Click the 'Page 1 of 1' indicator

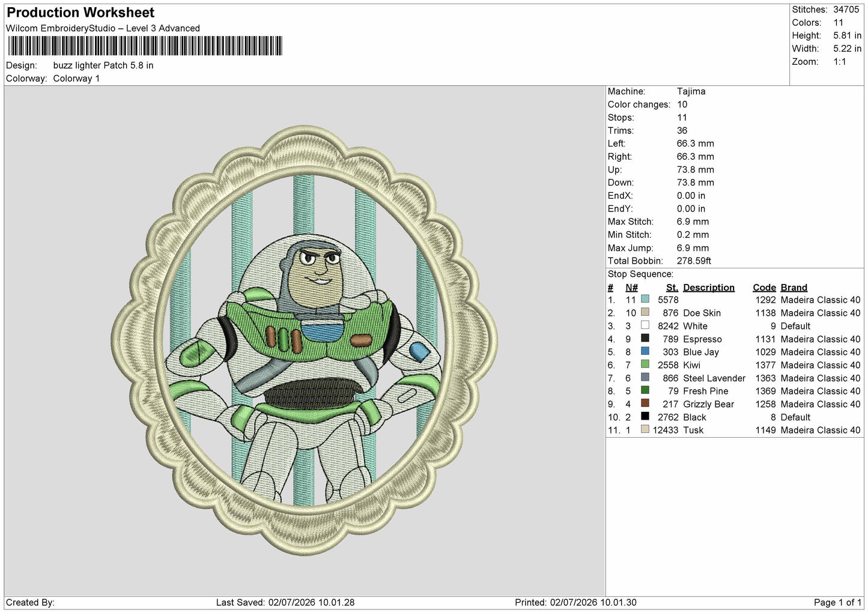[837, 602]
